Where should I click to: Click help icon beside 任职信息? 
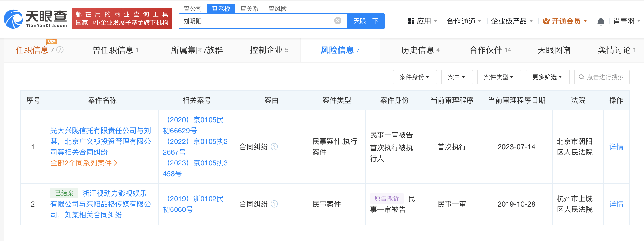(x=60, y=50)
